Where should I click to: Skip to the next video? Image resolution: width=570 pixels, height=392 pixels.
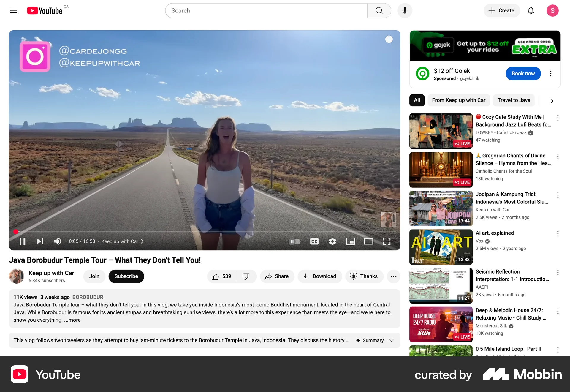[40, 241]
